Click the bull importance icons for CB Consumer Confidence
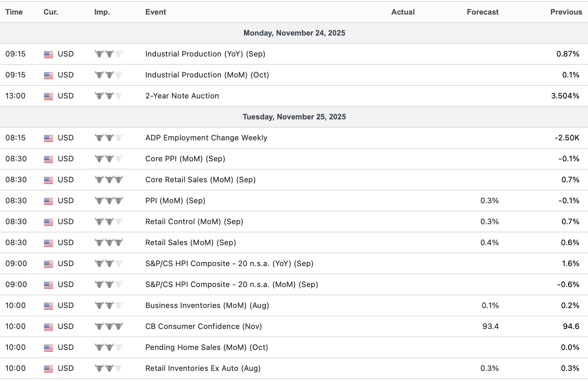 tap(109, 326)
